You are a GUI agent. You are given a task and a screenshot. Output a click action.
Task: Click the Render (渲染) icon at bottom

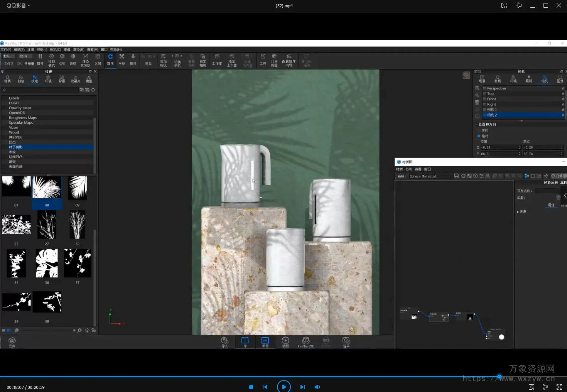coord(346,342)
